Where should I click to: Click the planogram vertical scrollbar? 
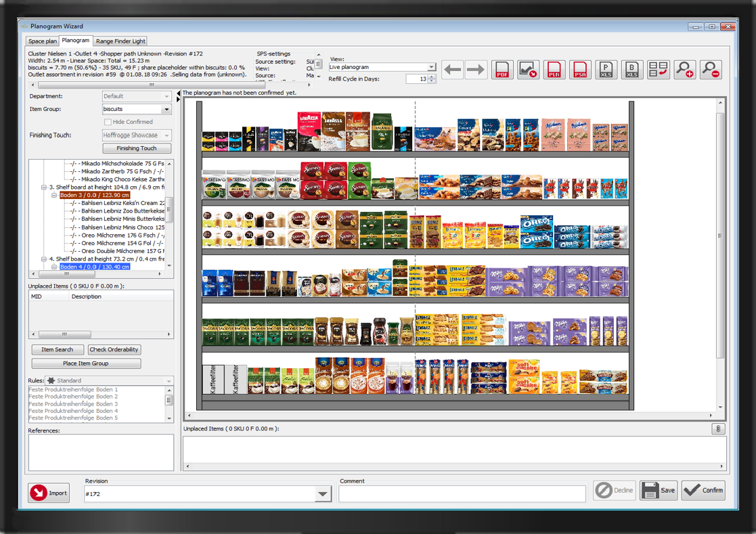pyautogui.click(x=720, y=236)
